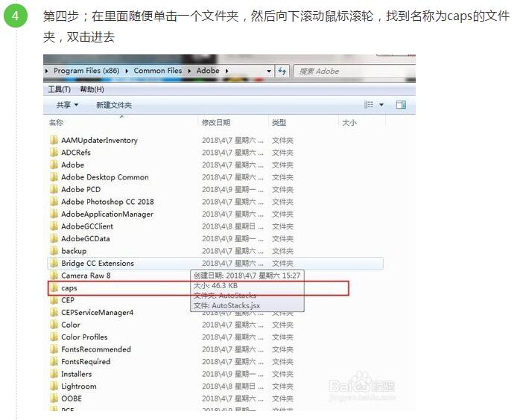This screenshot has height=420, width=523.
Task: Click the AdobeApplicationManager folder icon
Action: 54,214
